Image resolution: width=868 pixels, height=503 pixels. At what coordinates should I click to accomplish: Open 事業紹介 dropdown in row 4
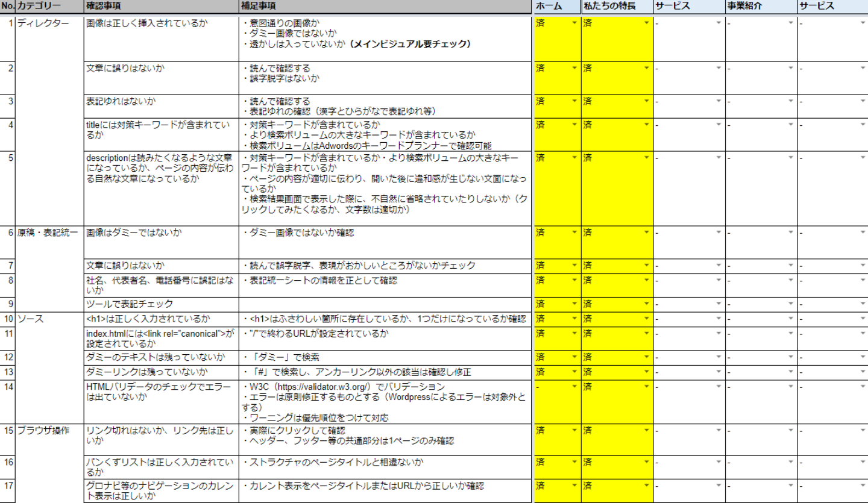click(791, 125)
